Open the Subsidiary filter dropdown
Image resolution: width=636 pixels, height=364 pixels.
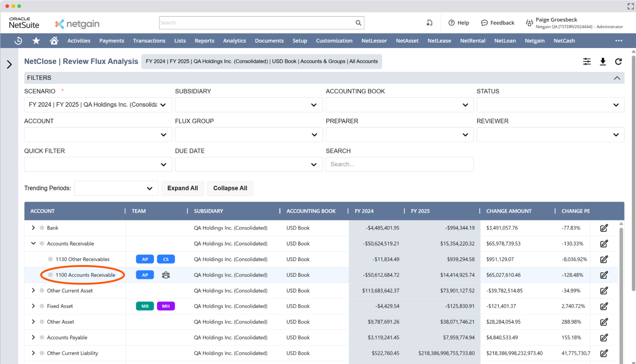[248, 105]
